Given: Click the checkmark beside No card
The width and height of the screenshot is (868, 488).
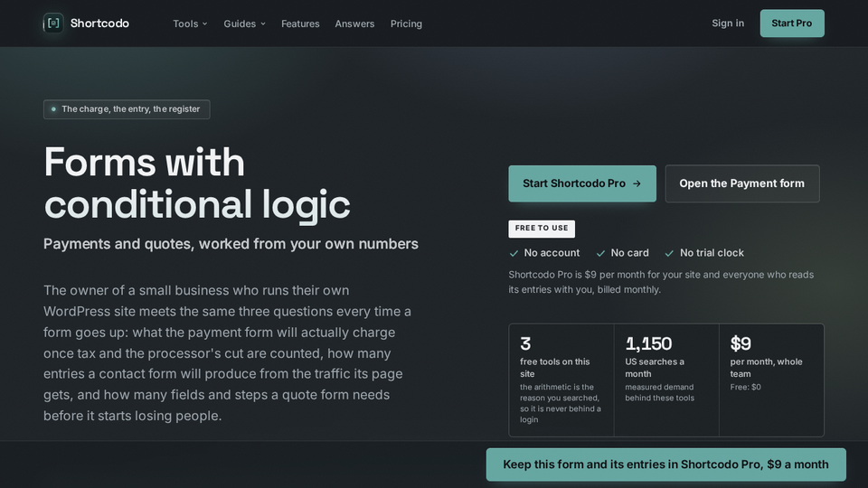Looking at the screenshot, I should coord(600,253).
